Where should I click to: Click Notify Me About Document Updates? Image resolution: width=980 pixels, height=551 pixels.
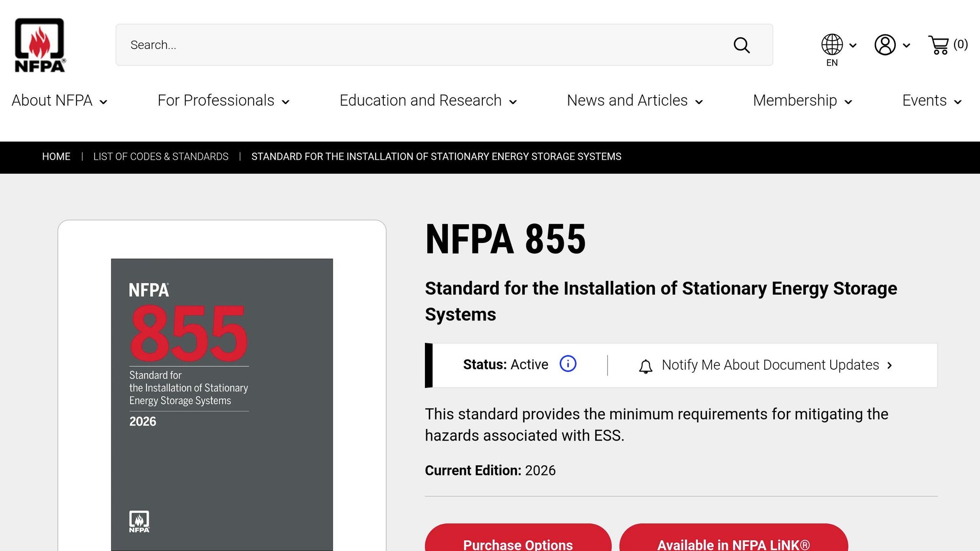click(x=770, y=365)
